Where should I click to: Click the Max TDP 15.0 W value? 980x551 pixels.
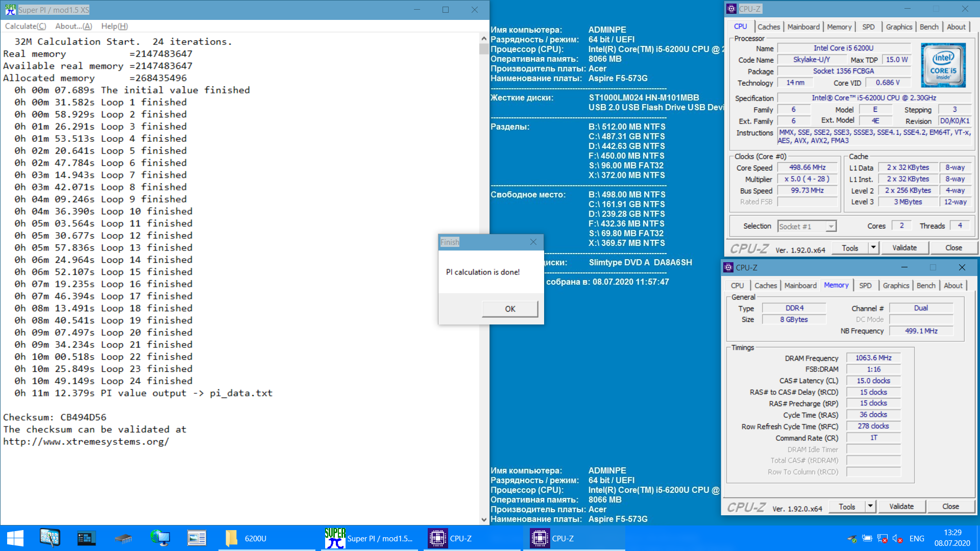(x=897, y=60)
